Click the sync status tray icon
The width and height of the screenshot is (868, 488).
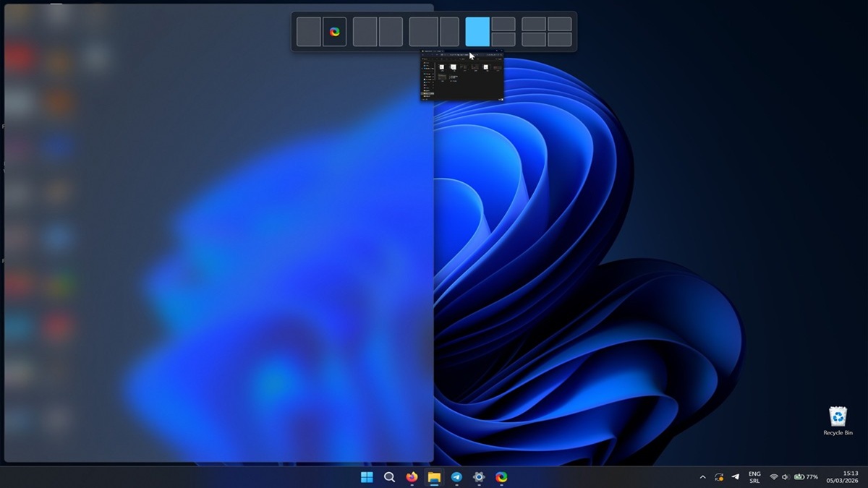(x=719, y=477)
